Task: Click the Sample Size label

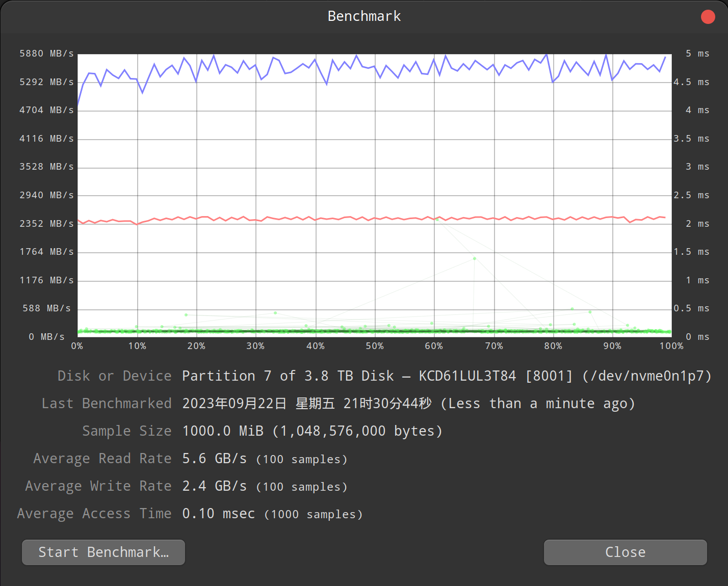Action: [x=126, y=431]
